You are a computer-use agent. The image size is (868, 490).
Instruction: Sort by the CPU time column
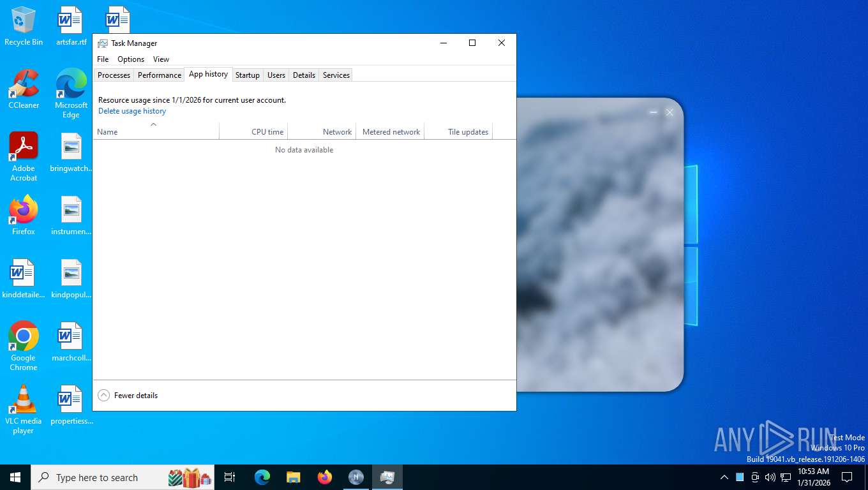(253, 131)
